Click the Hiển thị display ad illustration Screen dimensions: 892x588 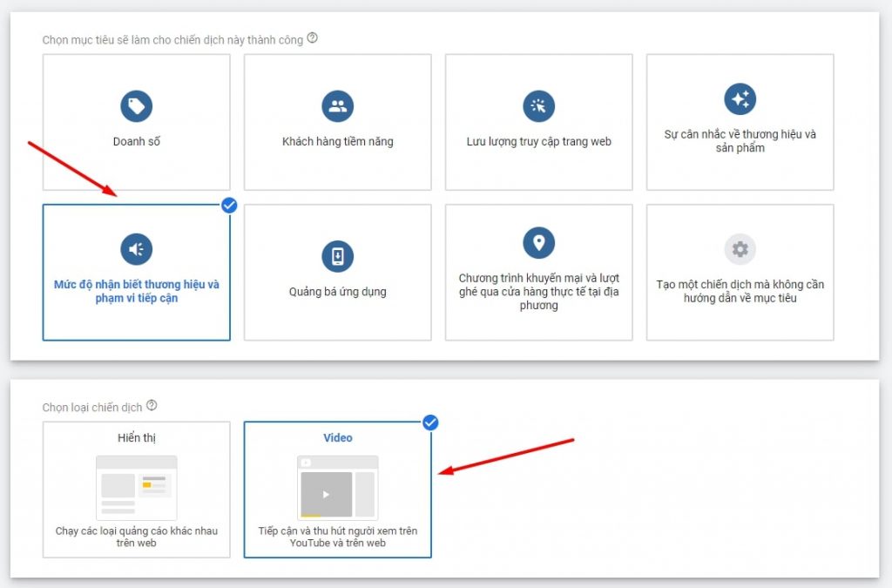136,488
